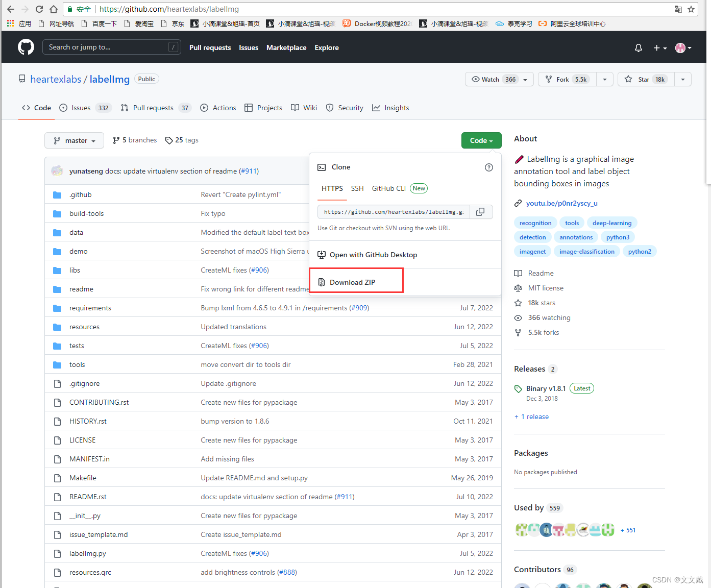This screenshot has width=711, height=588.
Task: Select the SSH clone tab
Action: [x=357, y=188]
